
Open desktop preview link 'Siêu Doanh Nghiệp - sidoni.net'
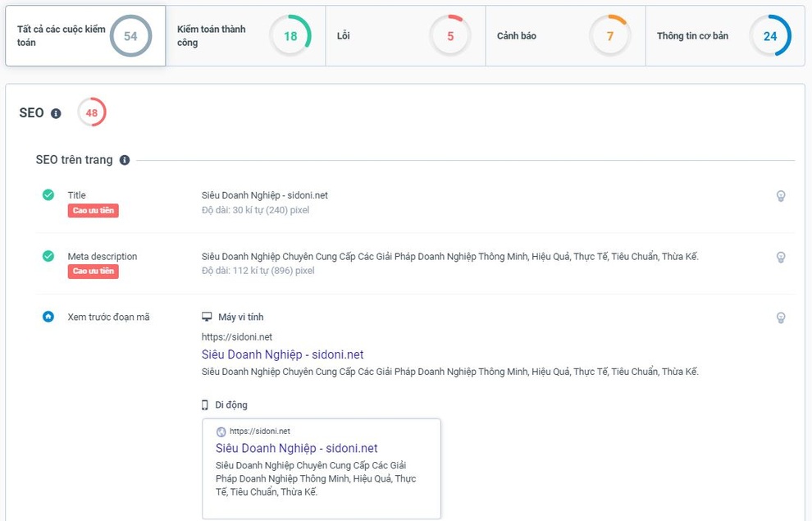(x=282, y=354)
